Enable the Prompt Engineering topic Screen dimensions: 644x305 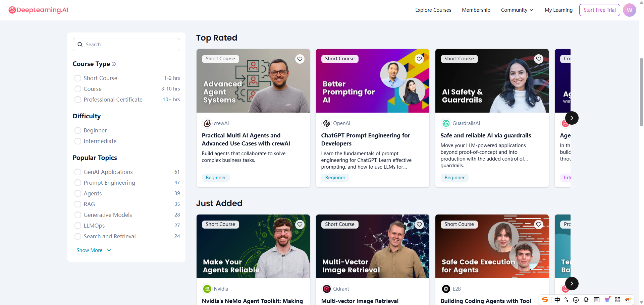(x=78, y=183)
